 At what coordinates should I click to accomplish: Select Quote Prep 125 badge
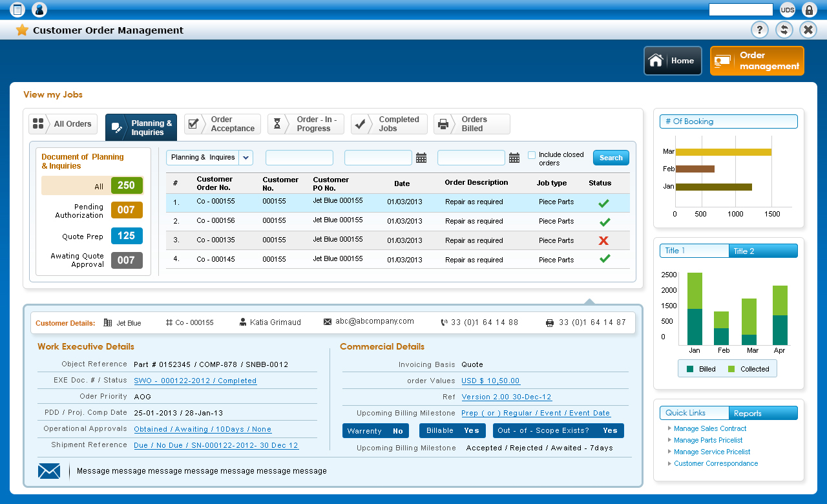pos(127,236)
